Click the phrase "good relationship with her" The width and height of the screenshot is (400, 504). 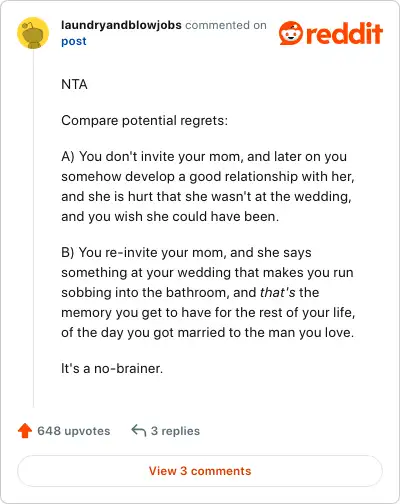[x=270, y=177]
